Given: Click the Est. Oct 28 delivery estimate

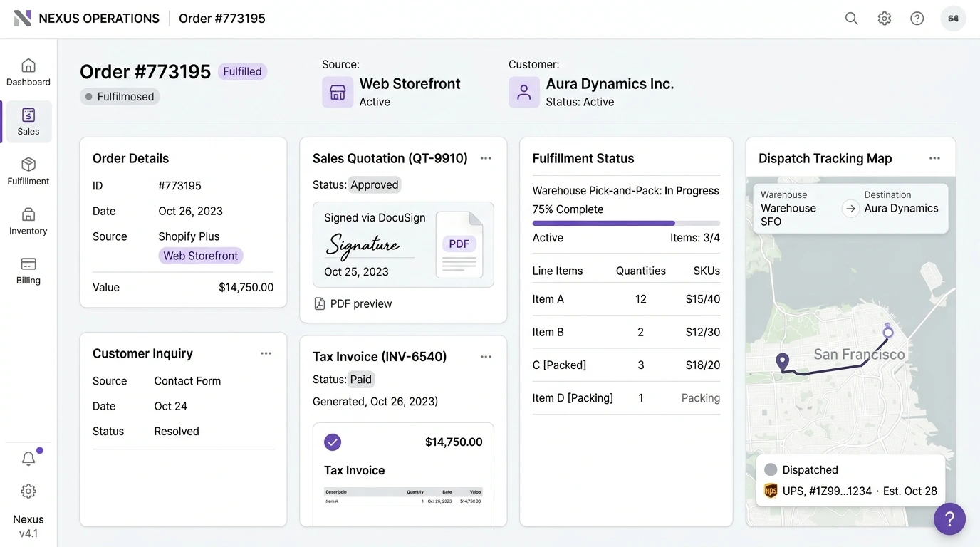Looking at the screenshot, I should tap(910, 491).
